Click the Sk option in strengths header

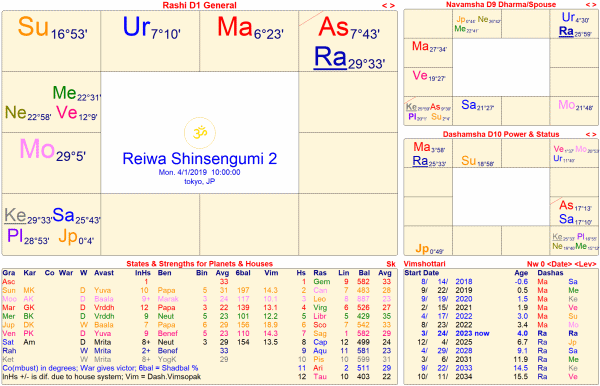391,264
